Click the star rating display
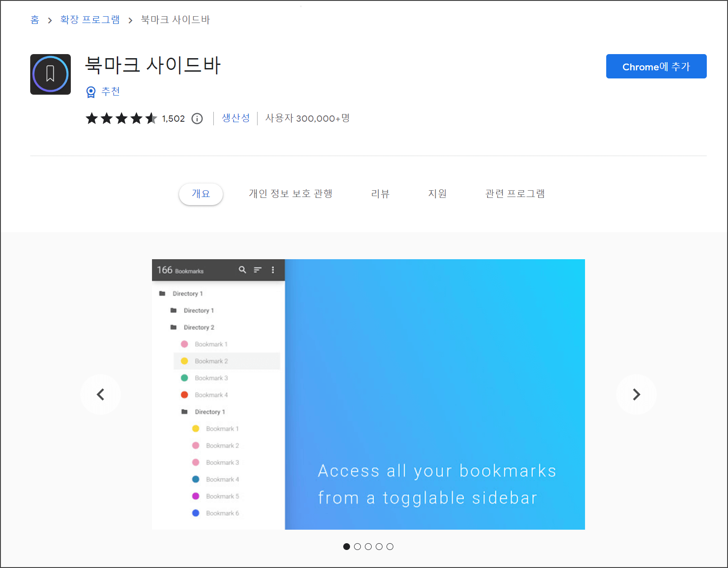Image resolution: width=728 pixels, height=568 pixels. tap(121, 119)
